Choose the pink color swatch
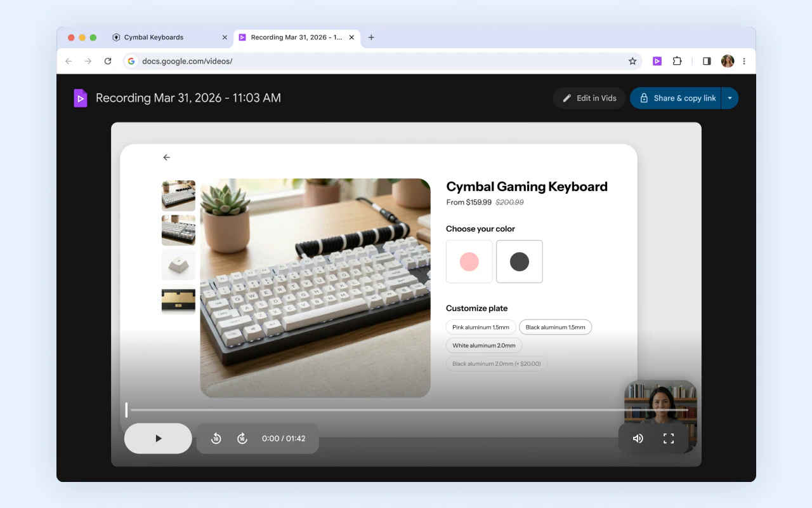 469,262
